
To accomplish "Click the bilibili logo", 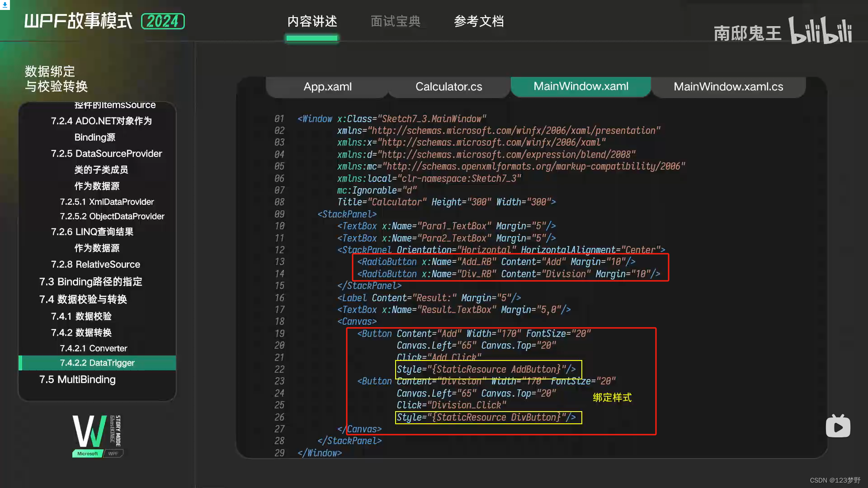I will [820, 30].
